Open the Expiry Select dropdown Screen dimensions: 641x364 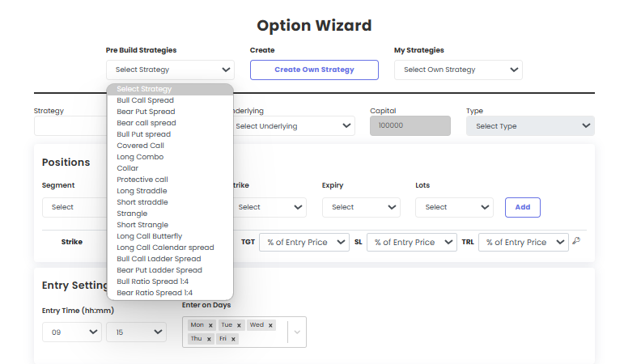tap(361, 207)
